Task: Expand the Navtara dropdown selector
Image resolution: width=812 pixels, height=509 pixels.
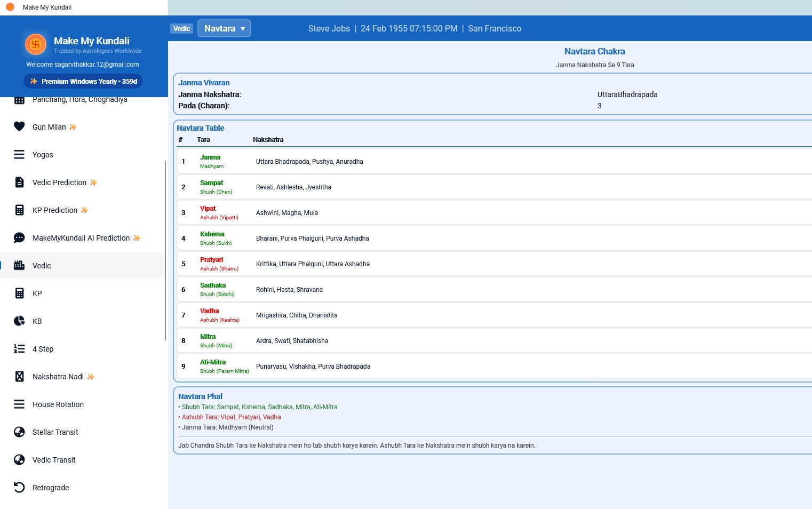Action: click(x=224, y=28)
